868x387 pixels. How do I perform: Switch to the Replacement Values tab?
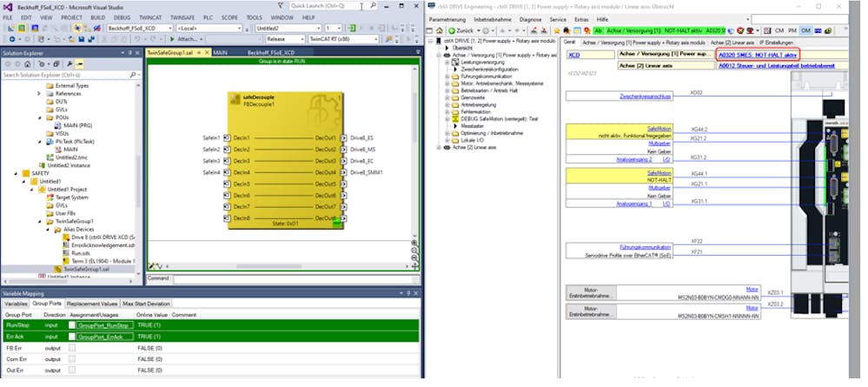point(92,304)
